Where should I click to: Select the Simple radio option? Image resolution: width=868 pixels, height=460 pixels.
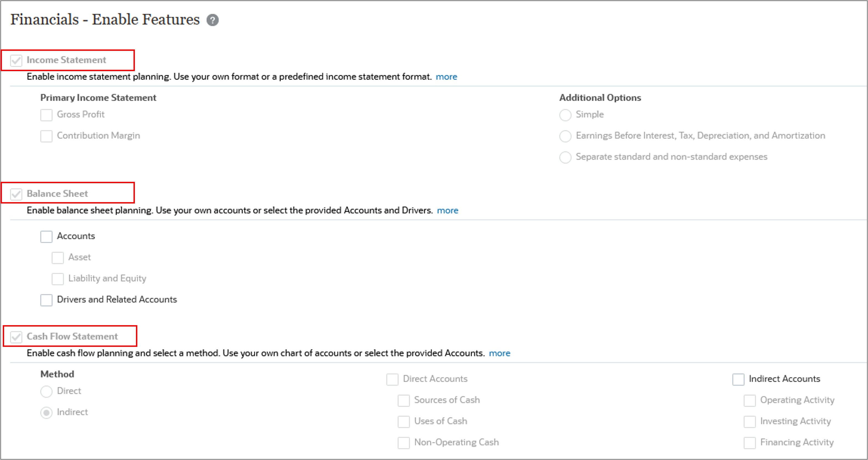565,115
